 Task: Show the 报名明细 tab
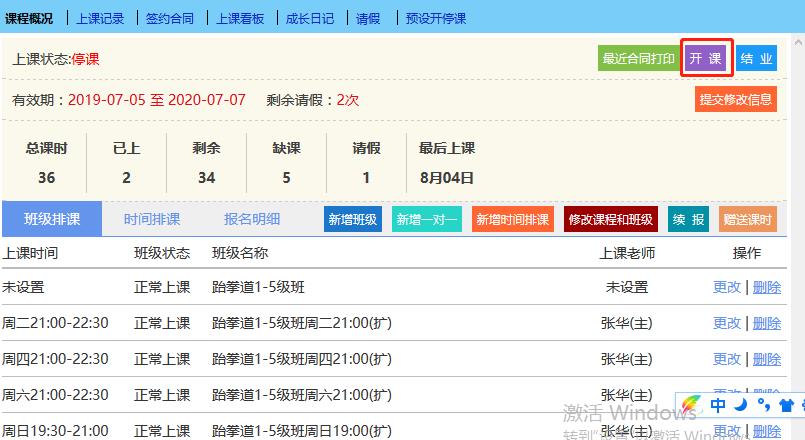(x=251, y=219)
